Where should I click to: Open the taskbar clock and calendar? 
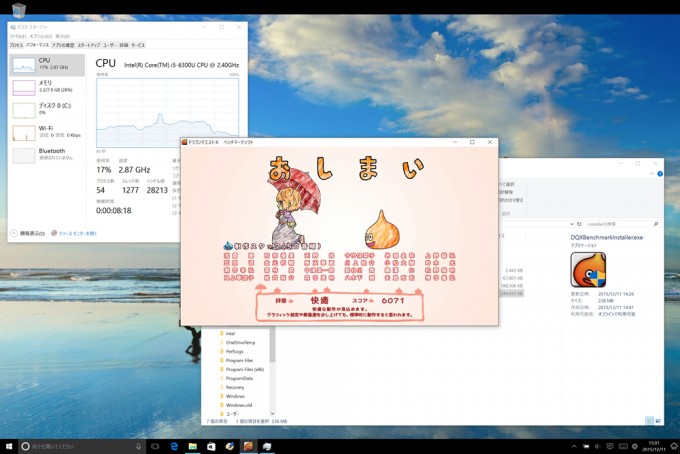click(654, 446)
